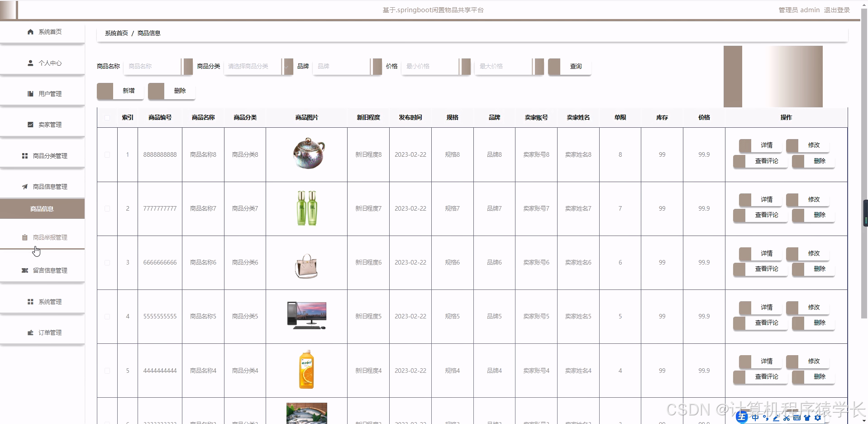
Task: Click the 商品名称 search input field
Action: pos(158,66)
